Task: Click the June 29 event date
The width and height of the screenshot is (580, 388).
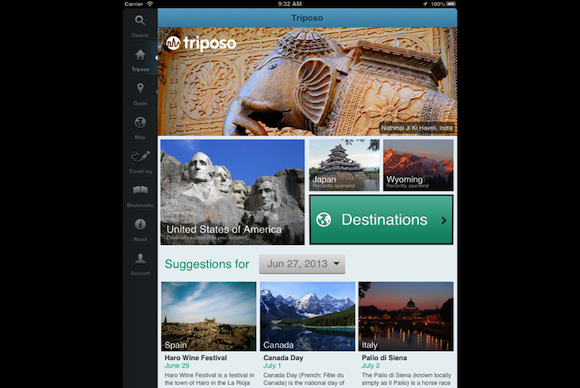Action: [177, 365]
